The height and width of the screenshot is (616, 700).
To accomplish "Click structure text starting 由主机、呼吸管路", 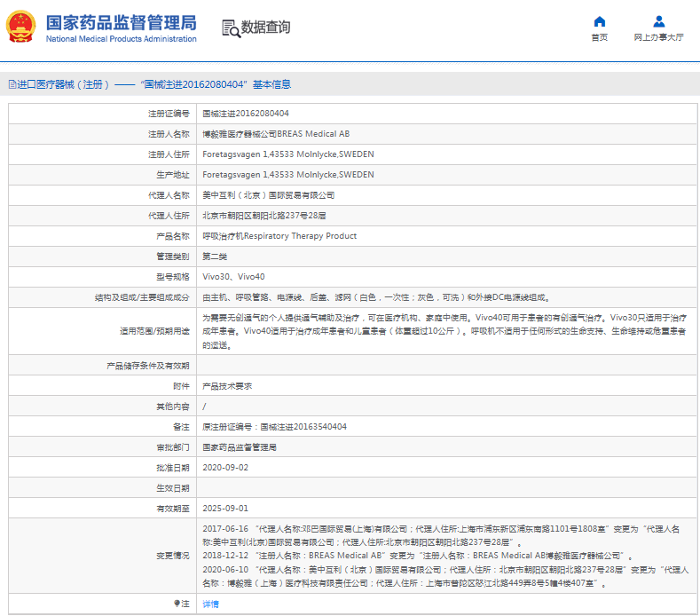I will coord(376,297).
